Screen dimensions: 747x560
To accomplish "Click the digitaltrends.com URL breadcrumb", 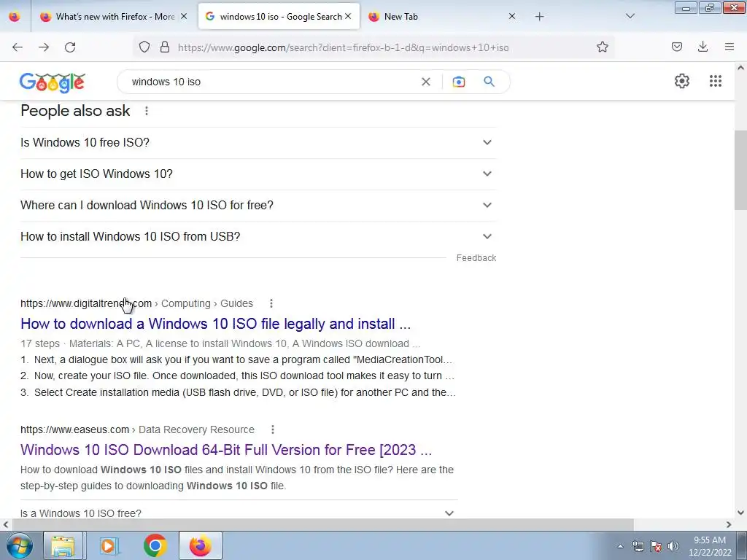I will (x=136, y=303).
